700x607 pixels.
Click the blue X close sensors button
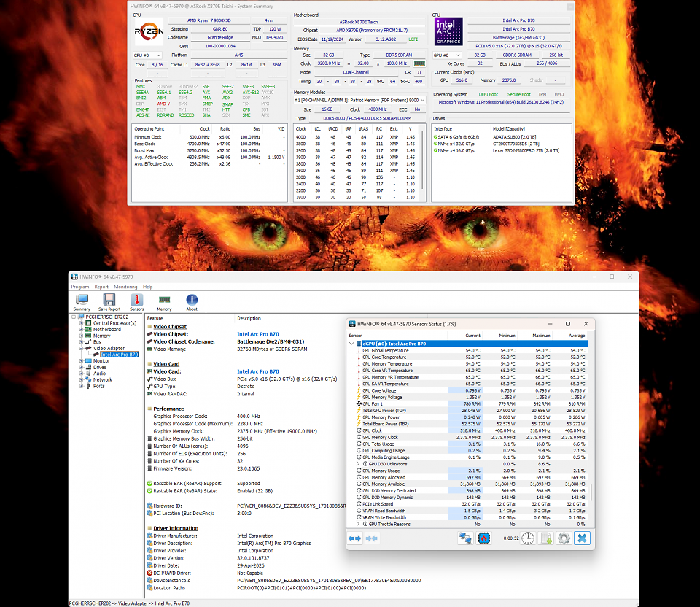pos(582,538)
